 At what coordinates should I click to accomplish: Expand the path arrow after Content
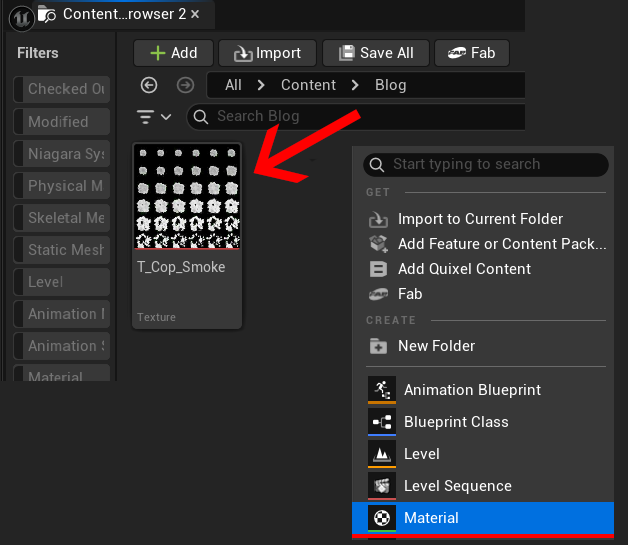point(355,85)
